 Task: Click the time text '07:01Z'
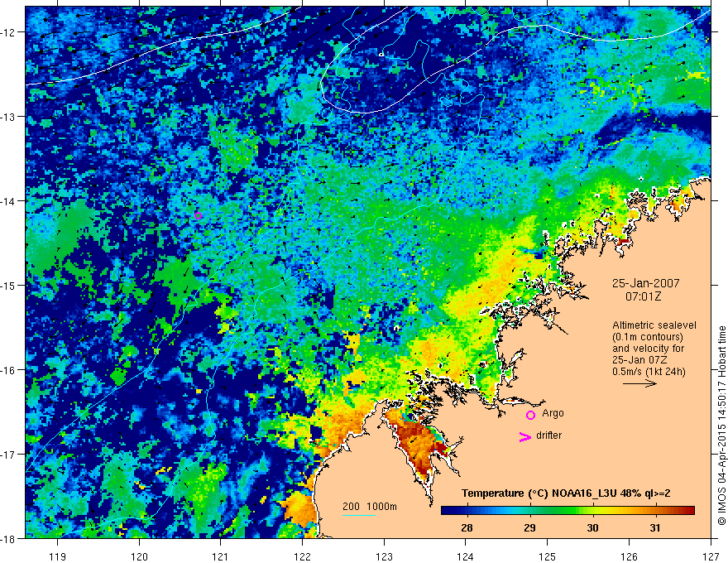coord(643,296)
